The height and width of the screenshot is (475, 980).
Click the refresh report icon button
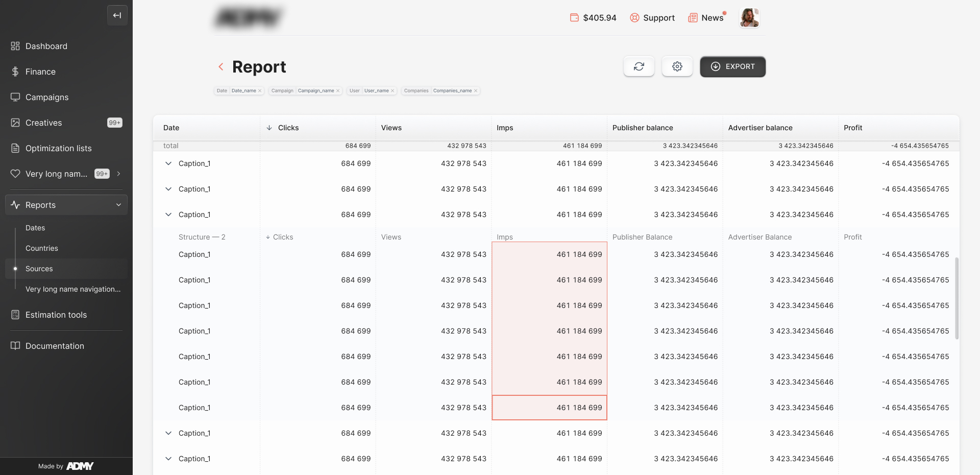tap(639, 66)
